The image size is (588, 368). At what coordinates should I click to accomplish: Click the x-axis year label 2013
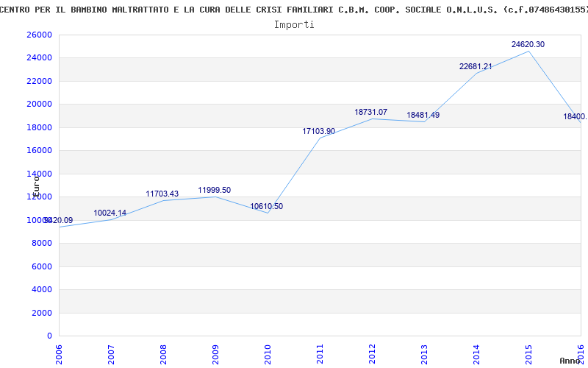pos(424,355)
